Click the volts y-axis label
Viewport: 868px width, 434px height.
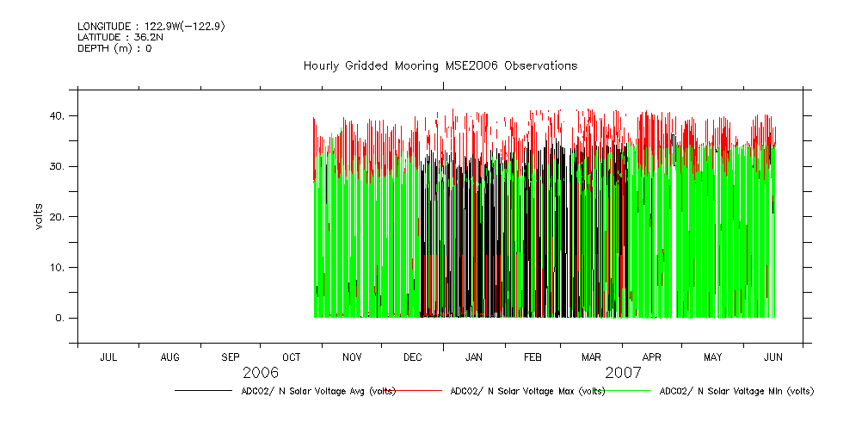tap(39, 215)
